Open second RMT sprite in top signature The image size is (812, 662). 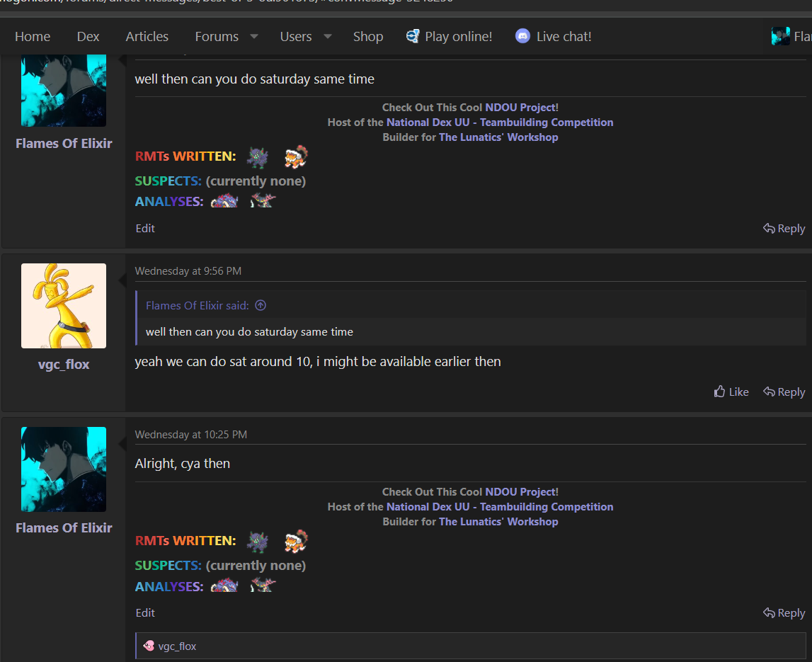point(296,156)
